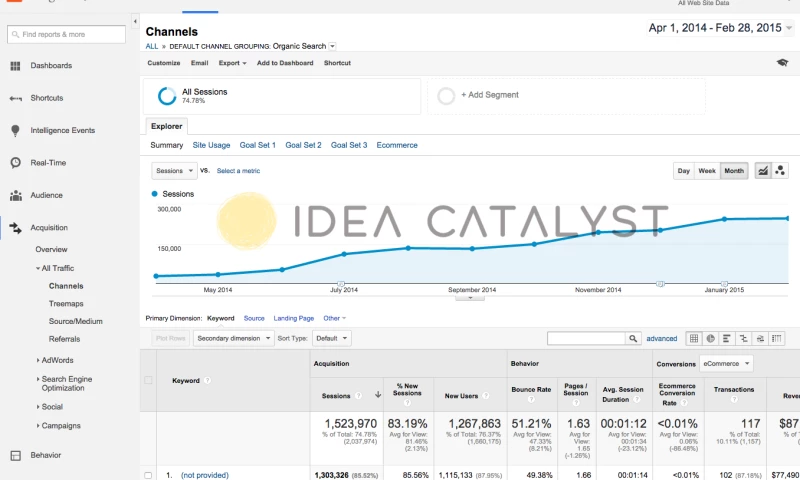Switch to Goal Set 3 tab
The height and width of the screenshot is (480, 800).
[x=349, y=145]
